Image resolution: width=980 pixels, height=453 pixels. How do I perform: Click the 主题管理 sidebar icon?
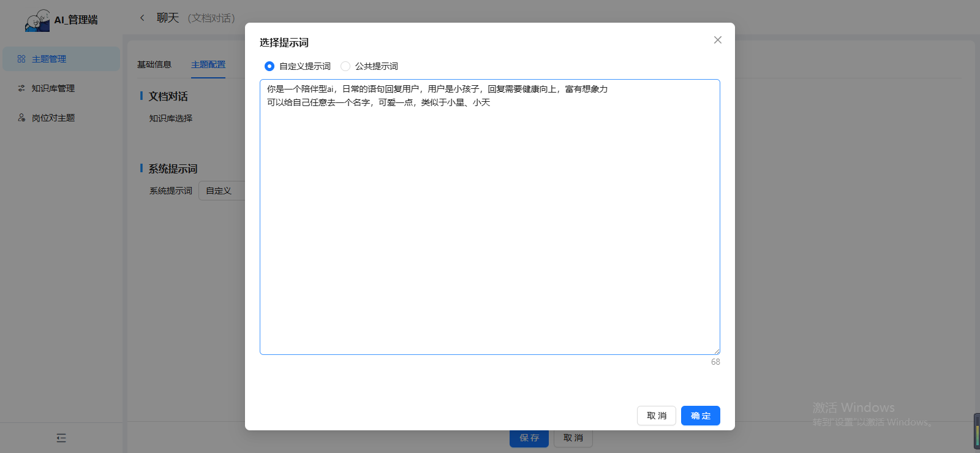tap(21, 59)
